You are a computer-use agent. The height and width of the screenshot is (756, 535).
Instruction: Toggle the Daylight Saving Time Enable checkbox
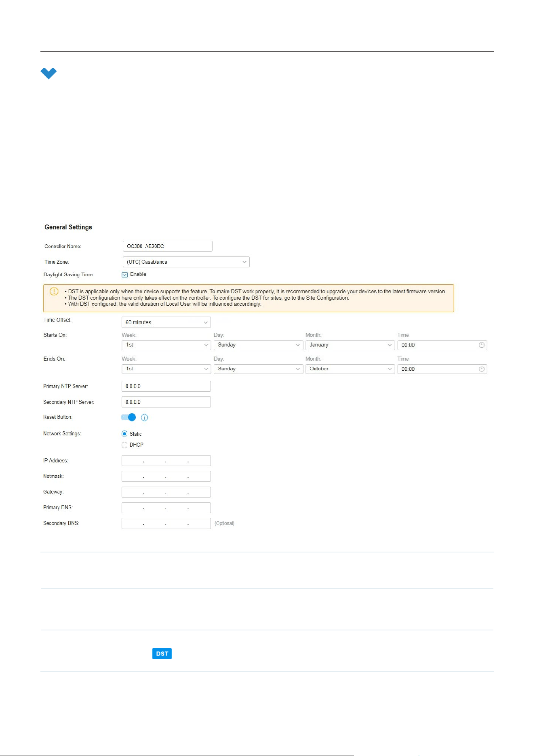pos(125,275)
